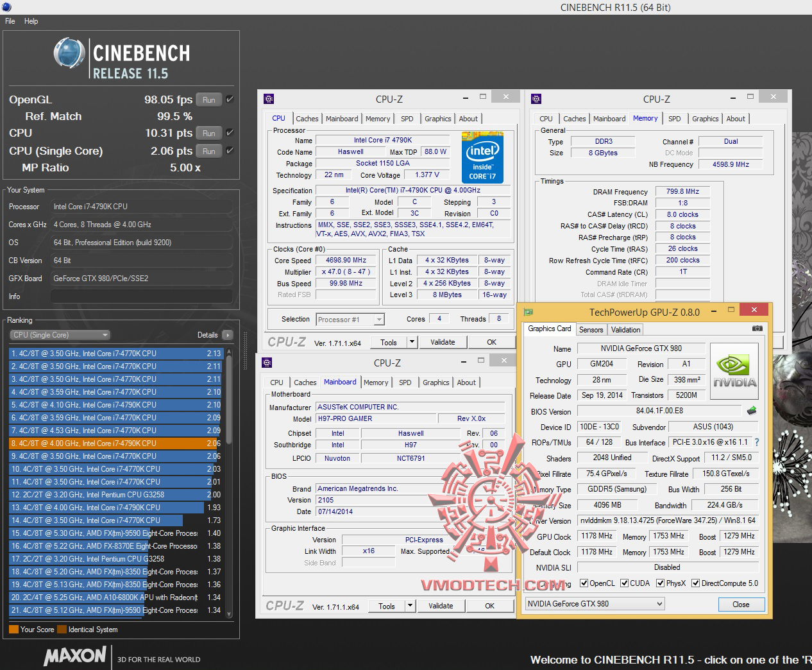The image size is (812, 670).
Task: Click Validate in the CPU window
Action: tap(443, 342)
